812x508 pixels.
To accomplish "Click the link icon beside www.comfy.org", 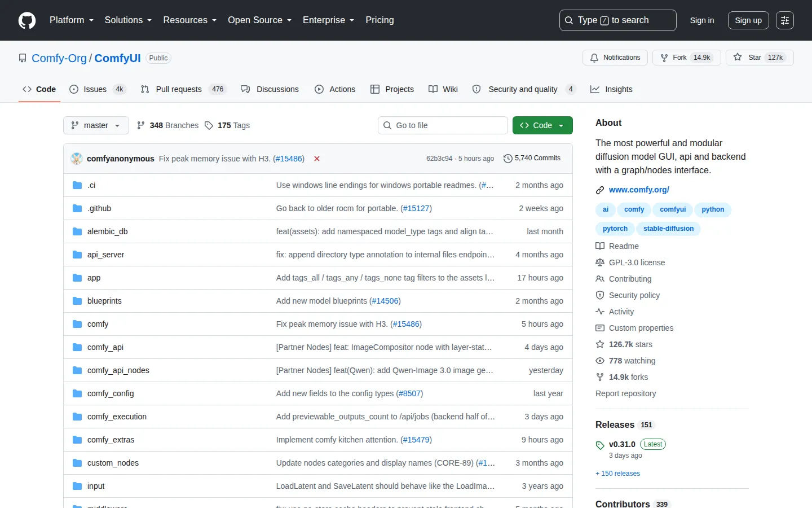I will click(600, 190).
